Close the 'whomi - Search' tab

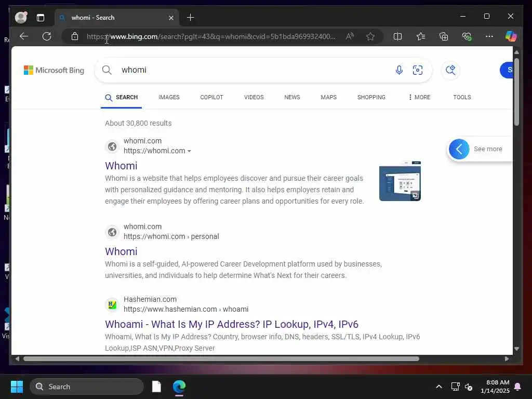click(171, 18)
